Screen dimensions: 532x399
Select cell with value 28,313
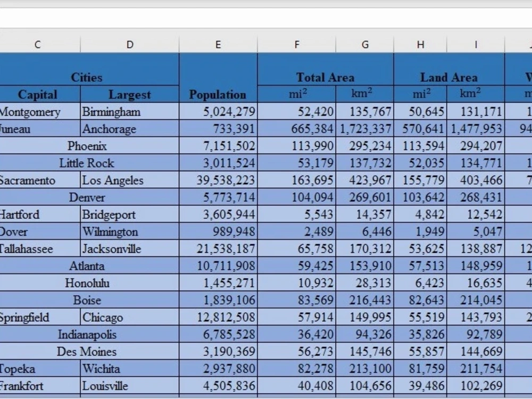[x=365, y=282]
